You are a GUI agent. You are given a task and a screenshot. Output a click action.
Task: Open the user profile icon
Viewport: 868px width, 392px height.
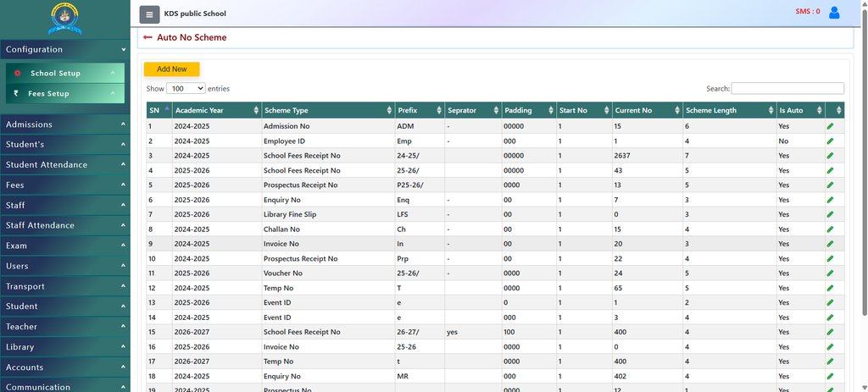pos(834,13)
